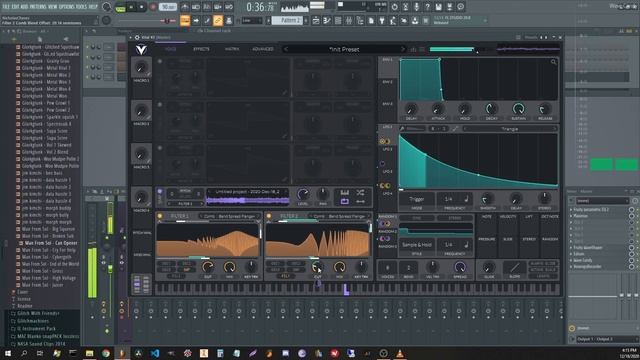Viewport: 640px width, 360px height.
Task: Click the sampler loop icon
Action: (x=344, y=201)
